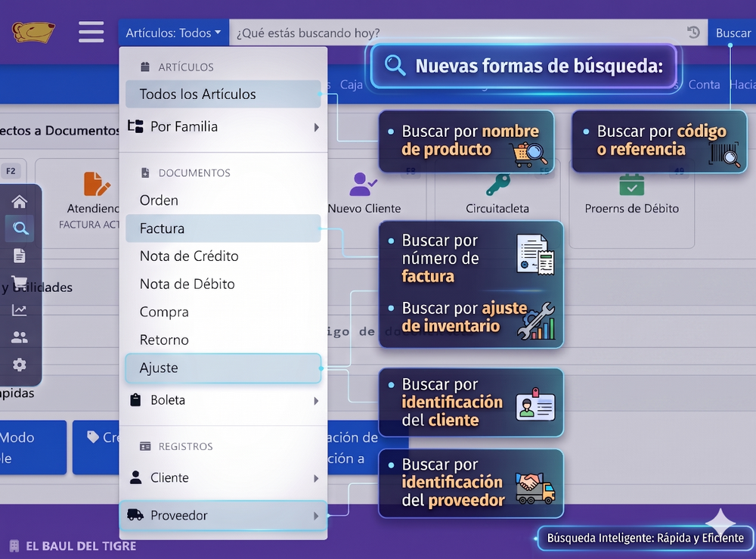Open the Artículos: Todos dropdown
Screen dimensions: 756x559
pyautogui.click(x=174, y=33)
